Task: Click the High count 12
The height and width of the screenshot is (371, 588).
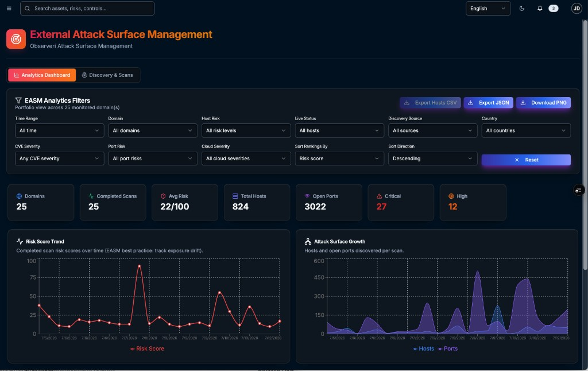Action: point(452,207)
